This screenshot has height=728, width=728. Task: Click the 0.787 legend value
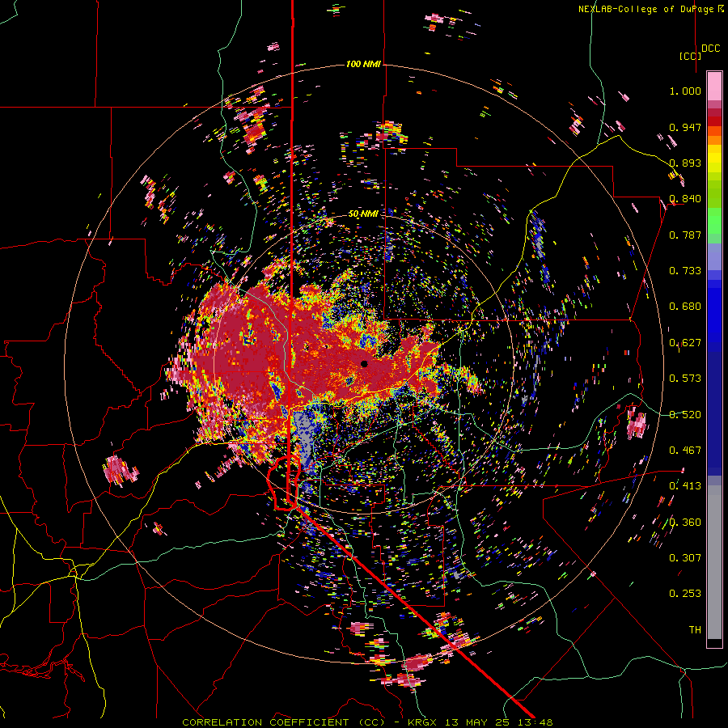click(x=685, y=235)
